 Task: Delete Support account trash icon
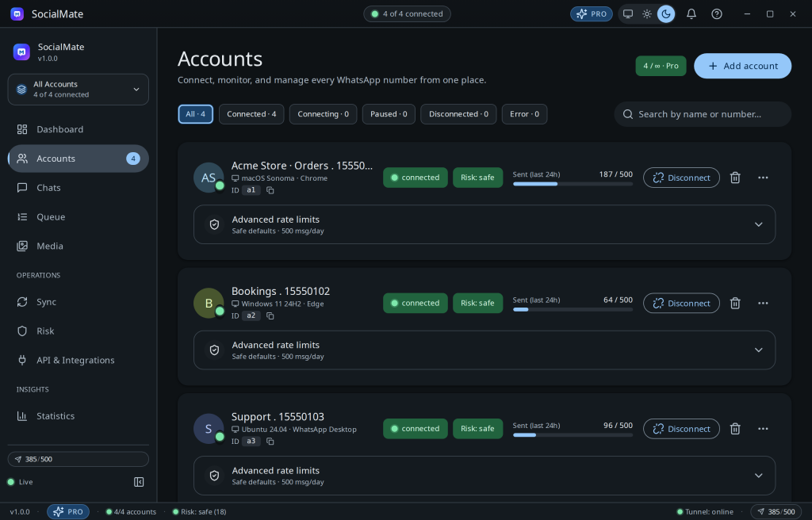[735, 429]
